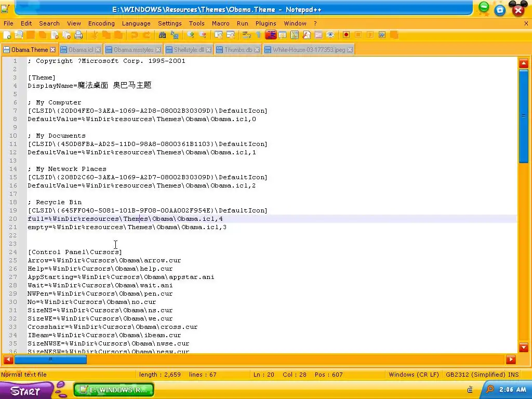The width and height of the screenshot is (532, 399).
Task: Switch to the Shellstyle.dll tab
Action: pos(189,50)
